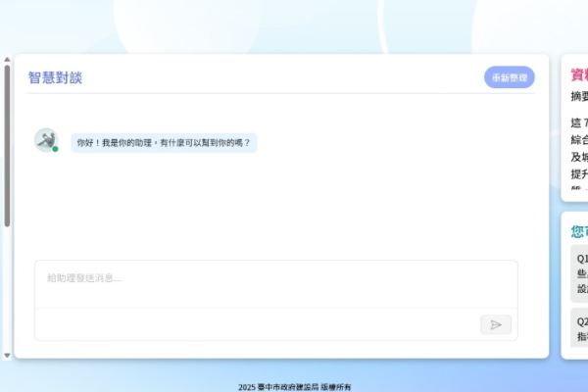Open the Q2 suggested question card
Image resolution: width=588 pixels, height=392 pixels.
[x=579, y=328]
